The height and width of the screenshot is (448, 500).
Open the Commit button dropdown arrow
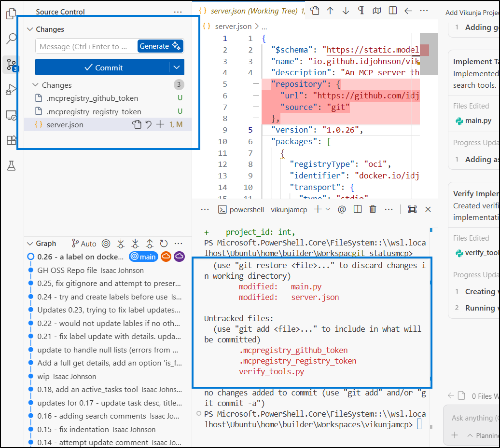tap(177, 68)
